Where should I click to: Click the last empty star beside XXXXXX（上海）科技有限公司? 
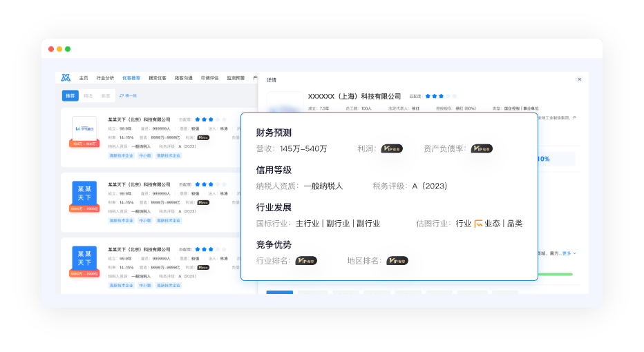tap(455, 96)
